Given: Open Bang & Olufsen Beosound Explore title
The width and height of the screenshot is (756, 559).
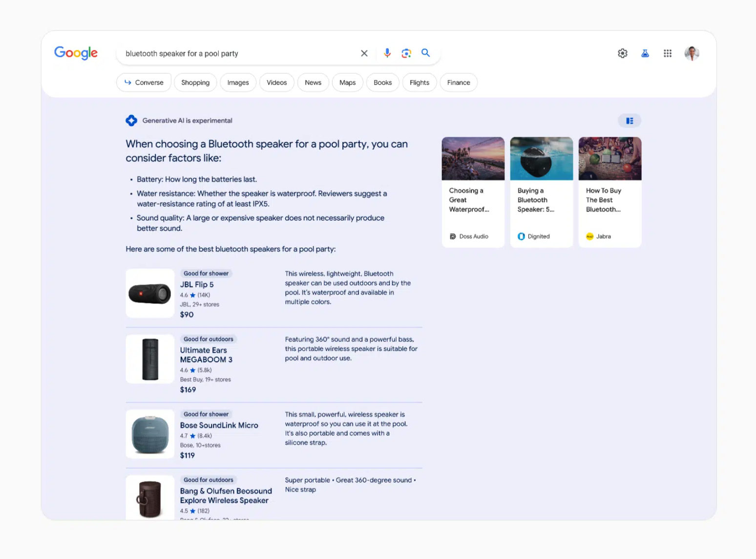Looking at the screenshot, I should pyautogui.click(x=226, y=495).
